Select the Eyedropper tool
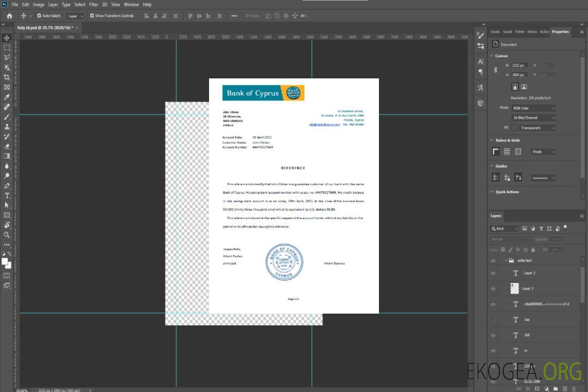This screenshot has width=588, height=392. tap(7, 97)
